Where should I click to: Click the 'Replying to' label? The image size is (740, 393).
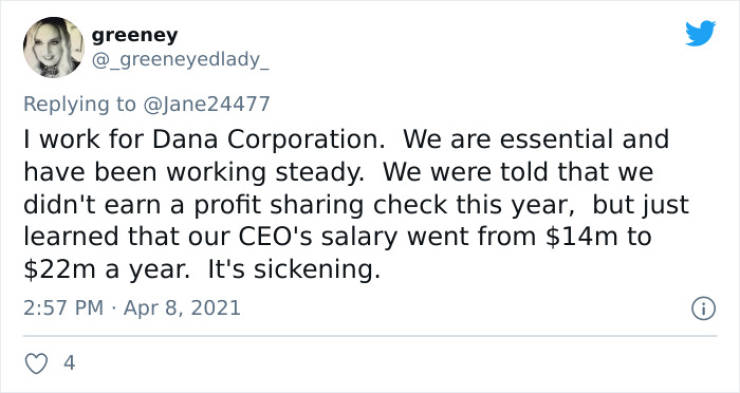point(80,104)
